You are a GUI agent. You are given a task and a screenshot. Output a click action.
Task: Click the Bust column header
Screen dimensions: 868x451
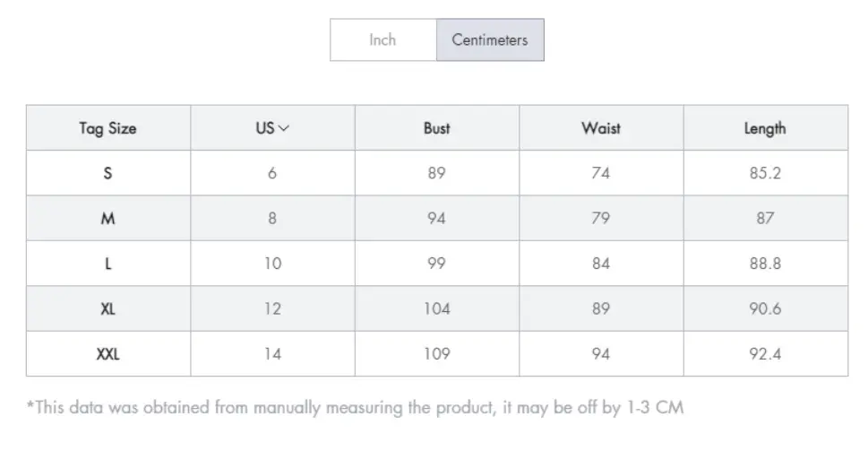437,128
